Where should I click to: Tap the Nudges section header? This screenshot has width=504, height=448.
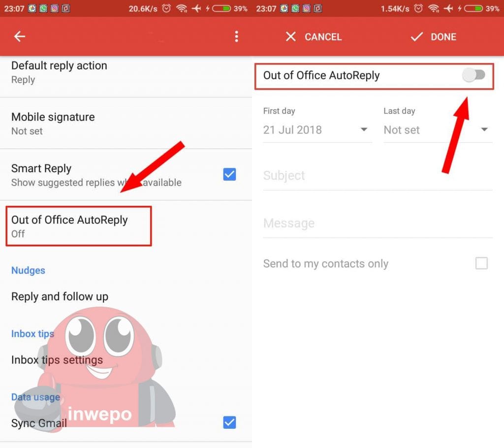click(x=28, y=270)
